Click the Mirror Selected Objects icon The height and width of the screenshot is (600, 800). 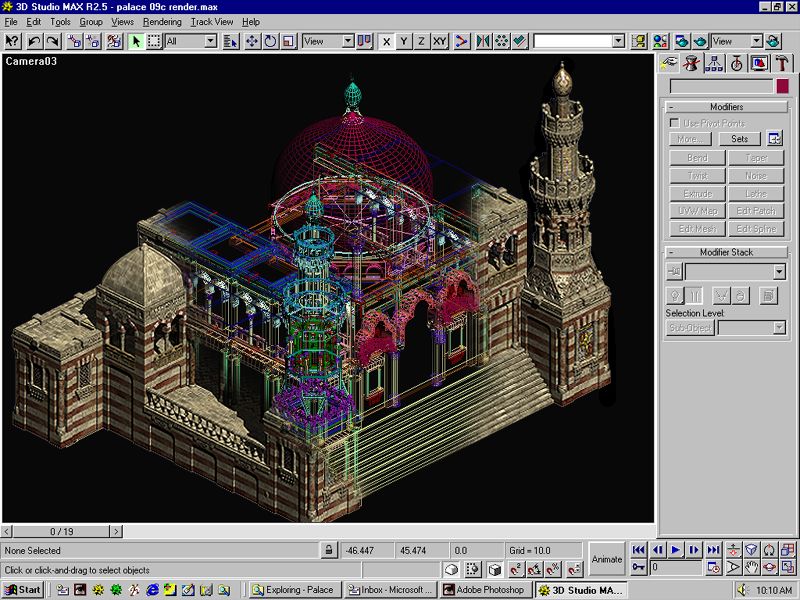tap(483, 42)
